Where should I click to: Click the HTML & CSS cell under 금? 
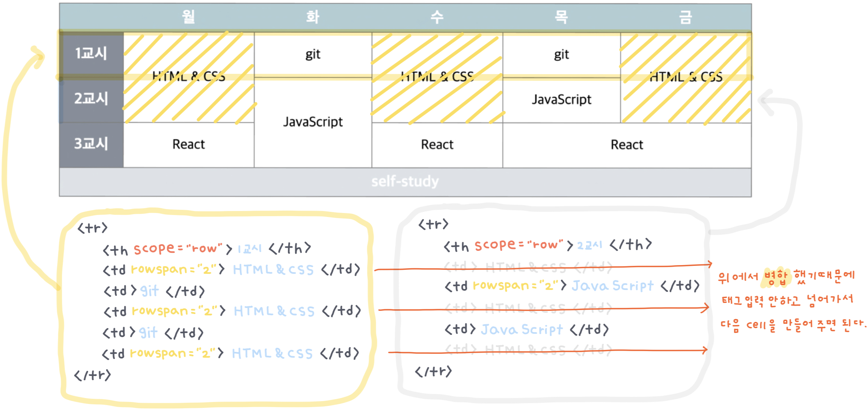686,77
